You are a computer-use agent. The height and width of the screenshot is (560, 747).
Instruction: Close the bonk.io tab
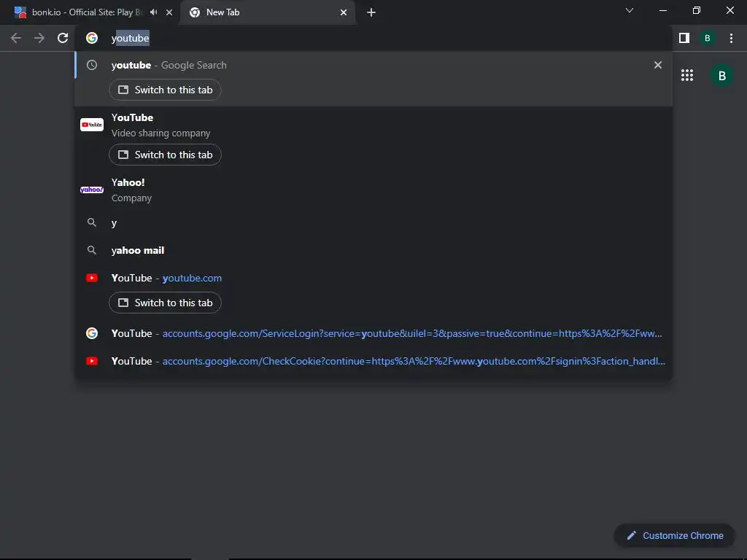[169, 12]
